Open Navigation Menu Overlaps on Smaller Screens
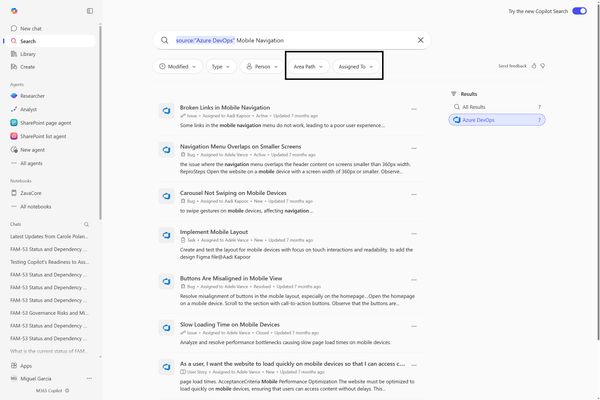Image resolution: width=600 pixels, height=400 pixels. (x=240, y=146)
